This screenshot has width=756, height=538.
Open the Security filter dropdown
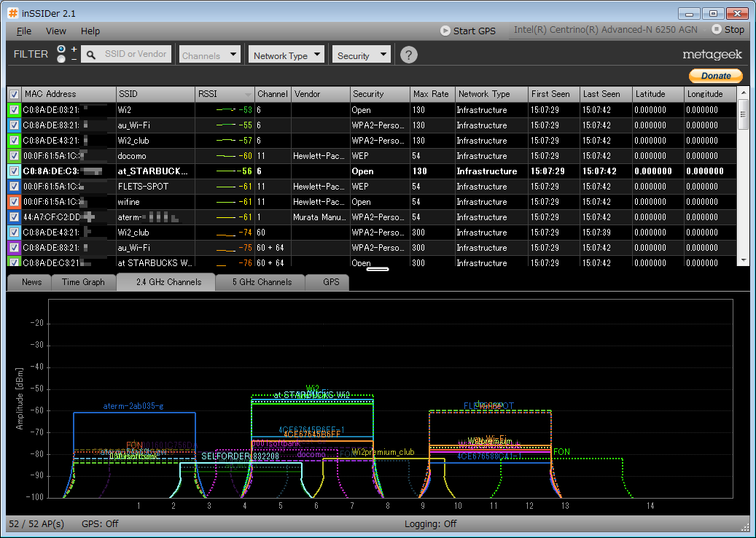[362, 55]
